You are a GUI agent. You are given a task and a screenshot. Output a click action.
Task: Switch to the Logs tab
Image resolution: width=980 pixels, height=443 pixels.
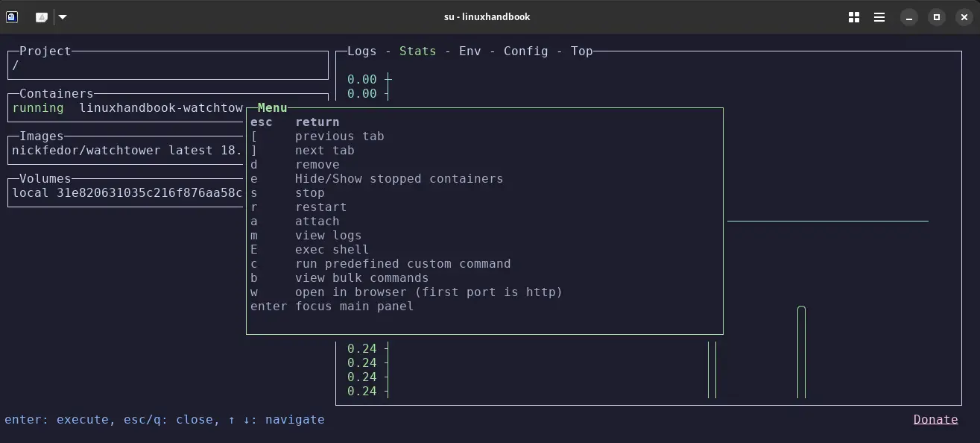(362, 51)
